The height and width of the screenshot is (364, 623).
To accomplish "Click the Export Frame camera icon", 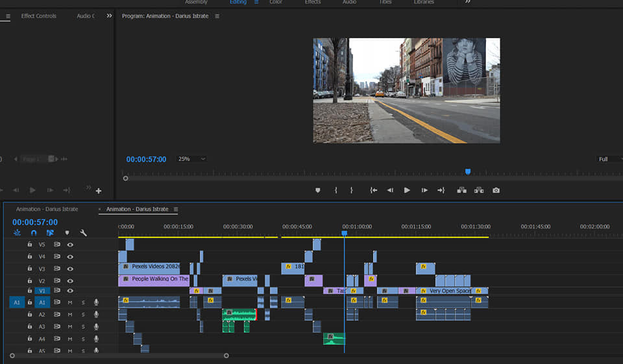I will click(496, 190).
